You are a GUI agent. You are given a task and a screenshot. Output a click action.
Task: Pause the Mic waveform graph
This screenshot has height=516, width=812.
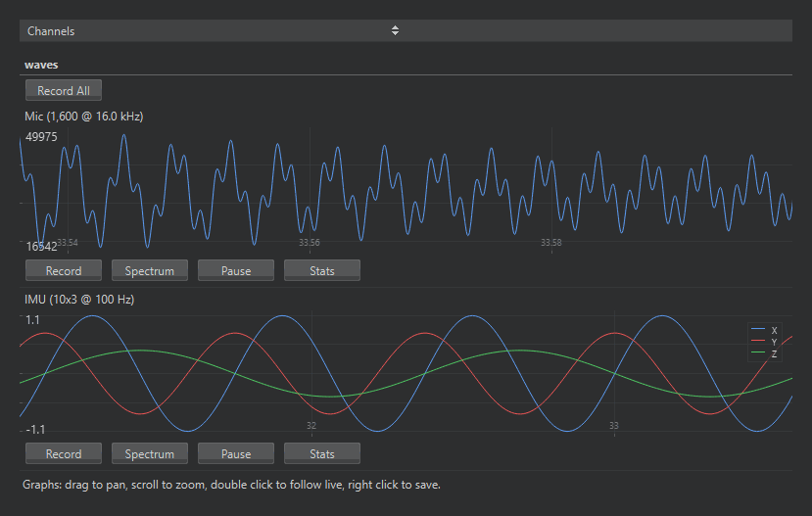coord(236,270)
